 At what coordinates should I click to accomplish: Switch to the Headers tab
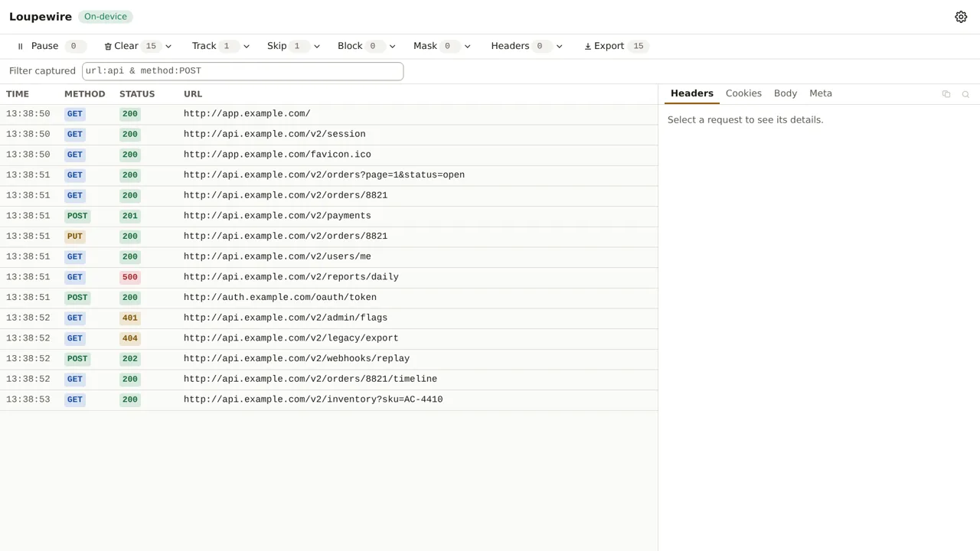coord(692,93)
